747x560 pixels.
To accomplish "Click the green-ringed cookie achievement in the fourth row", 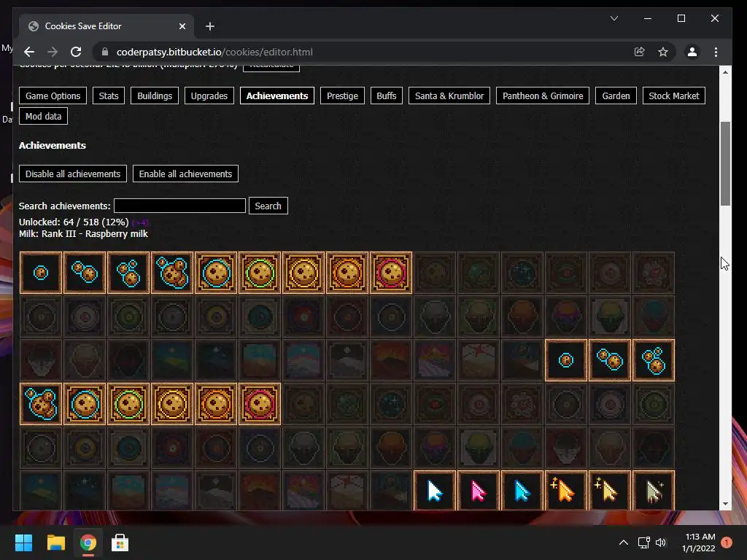I will [x=128, y=404].
